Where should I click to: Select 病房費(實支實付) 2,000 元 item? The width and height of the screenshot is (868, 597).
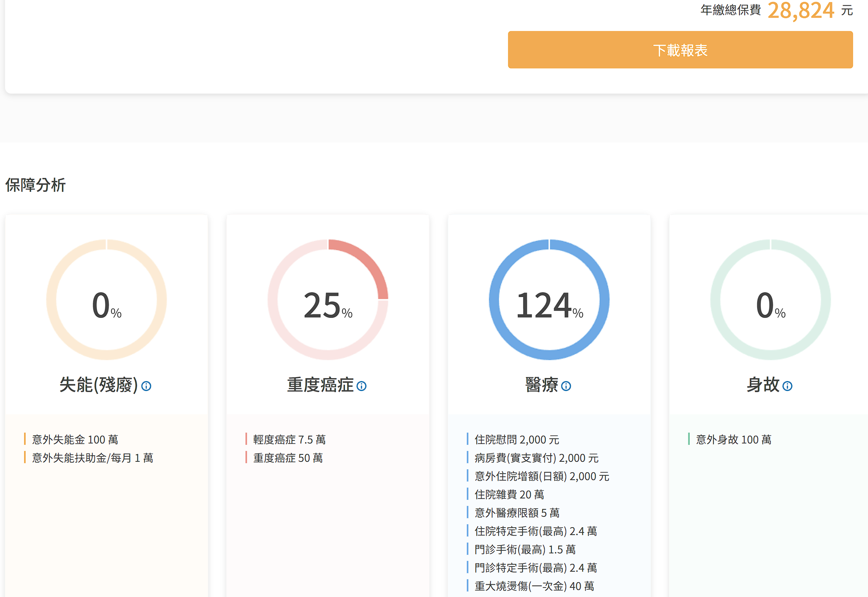[536, 458]
